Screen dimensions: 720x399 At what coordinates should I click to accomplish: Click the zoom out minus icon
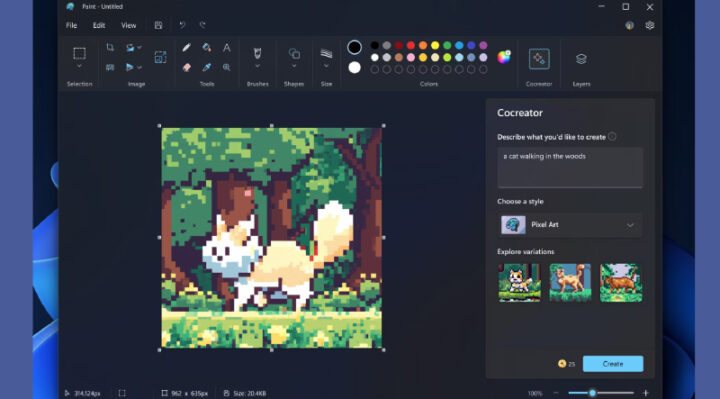tap(556, 393)
